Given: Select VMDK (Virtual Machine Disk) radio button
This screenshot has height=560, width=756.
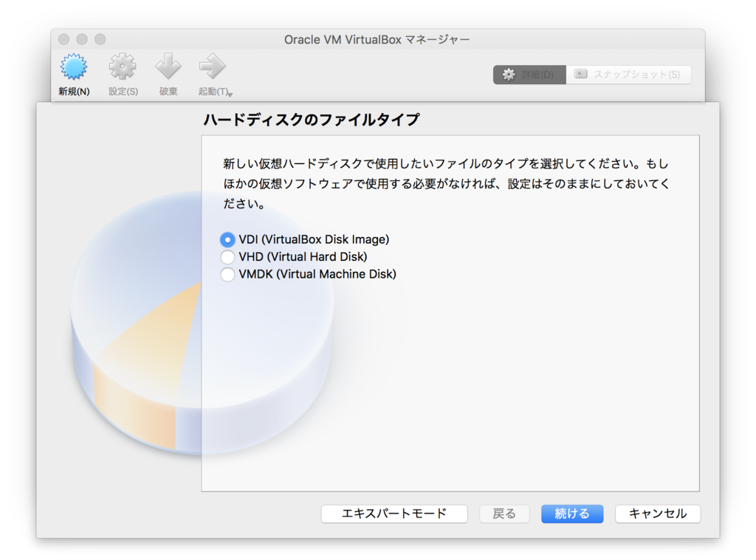Looking at the screenshot, I should click(x=227, y=274).
